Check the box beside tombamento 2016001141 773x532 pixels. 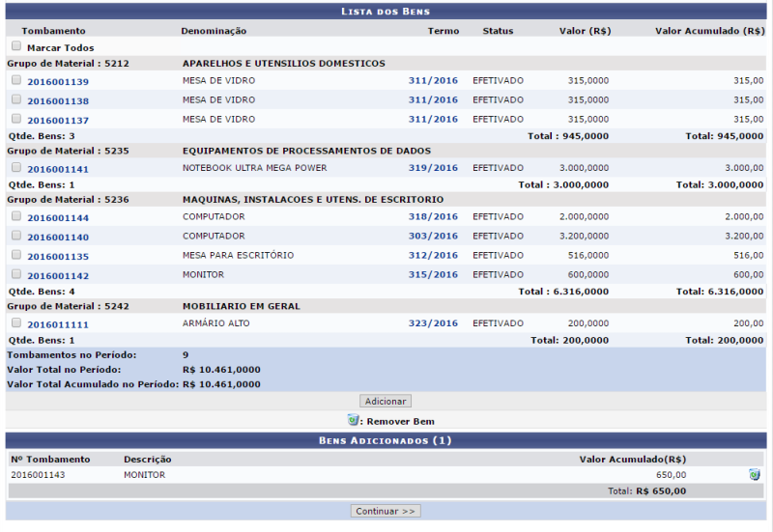click(x=16, y=167)
